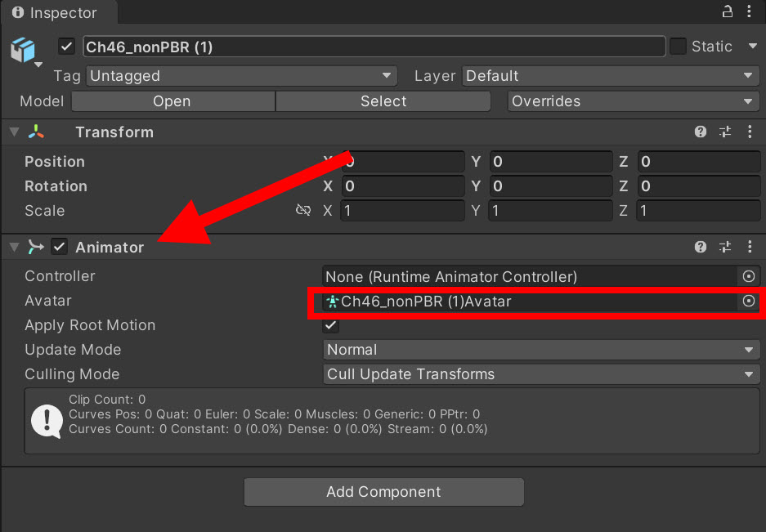Open the Tag dropdown showing Untagged
Viewport: 766px width, 532px height.
242,76
